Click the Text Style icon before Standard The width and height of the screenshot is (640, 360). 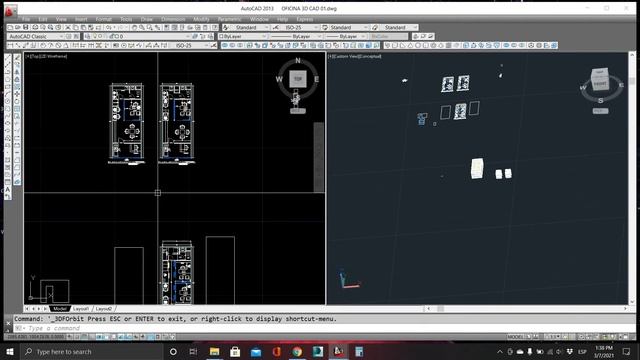226,27
